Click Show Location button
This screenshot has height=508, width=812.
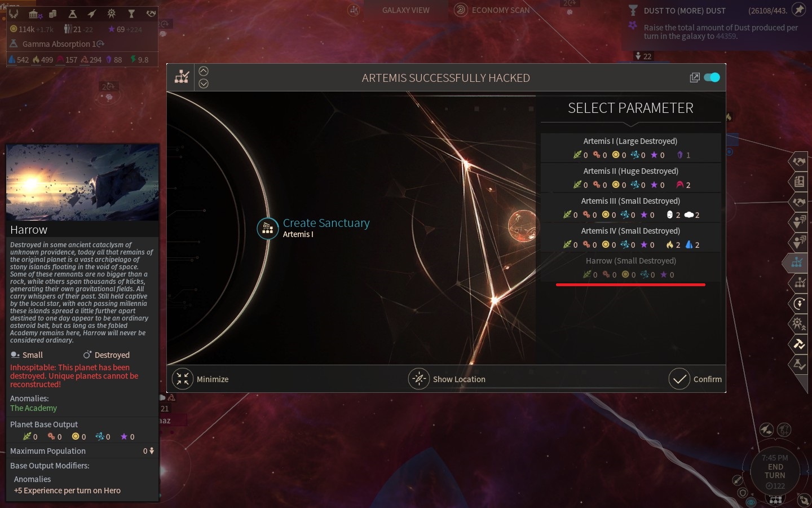click(x=447, y=379)
